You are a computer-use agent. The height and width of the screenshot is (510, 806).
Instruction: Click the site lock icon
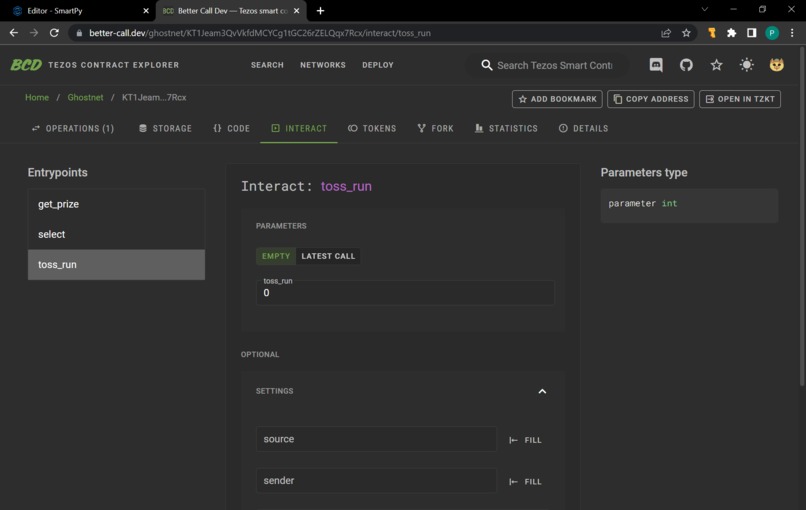point(79,33)
